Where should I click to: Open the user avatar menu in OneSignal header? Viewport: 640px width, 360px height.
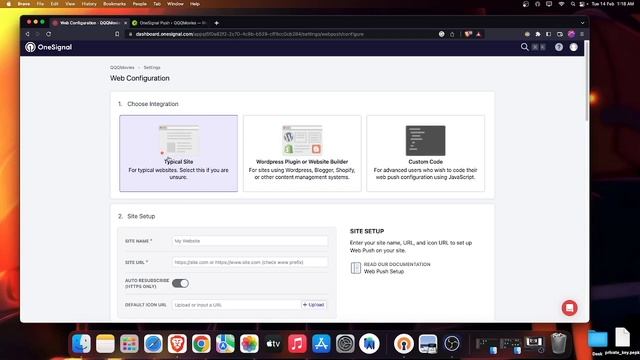[x=573, y=47]
